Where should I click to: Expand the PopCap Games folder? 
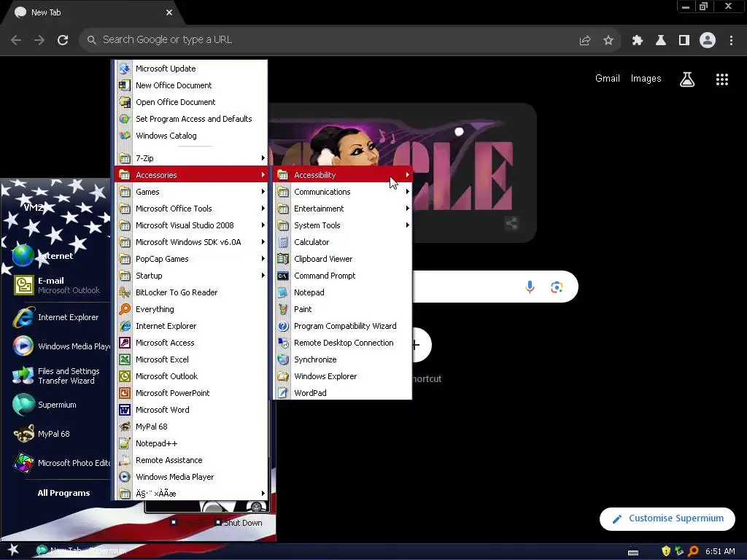click(192, 259)
